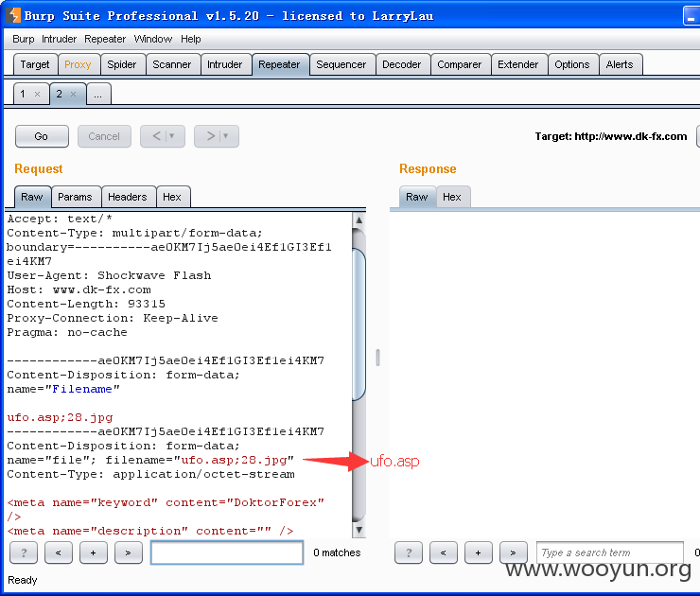Open the Repeater menu
The height and width of the screenshot is (596, 700).
(x=105, y=40)
